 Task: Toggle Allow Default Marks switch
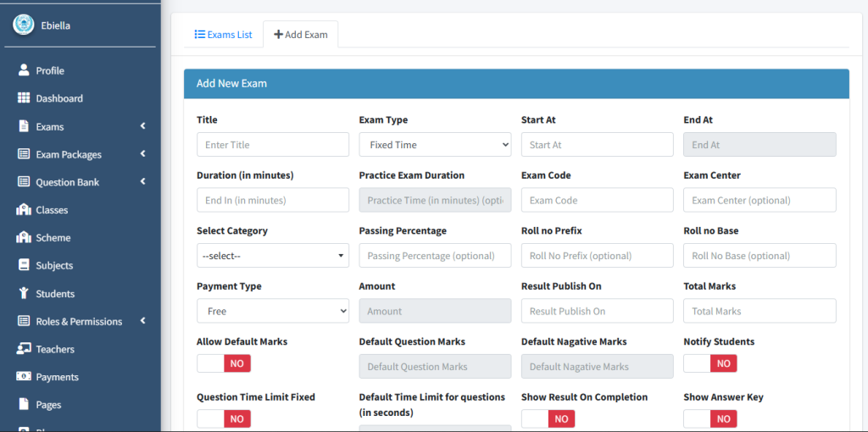(x=224, y=363)
